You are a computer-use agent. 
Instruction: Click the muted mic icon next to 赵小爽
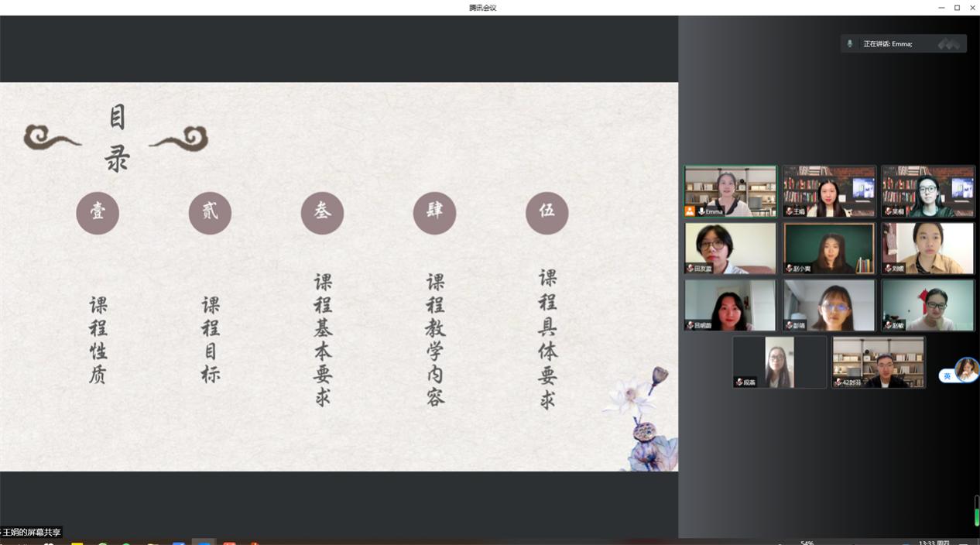click(790, 269)
